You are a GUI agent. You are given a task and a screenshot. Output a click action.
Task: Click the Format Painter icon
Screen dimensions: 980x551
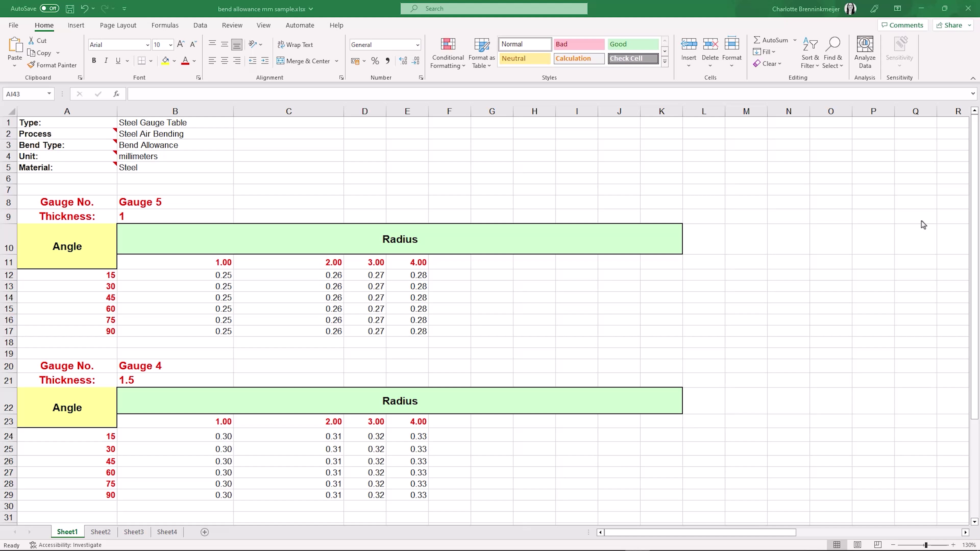[x=31, y=65]
